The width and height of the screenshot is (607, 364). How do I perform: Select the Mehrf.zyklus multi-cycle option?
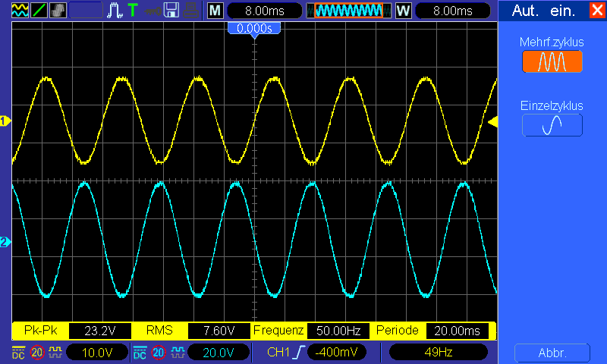pos(552,61)
